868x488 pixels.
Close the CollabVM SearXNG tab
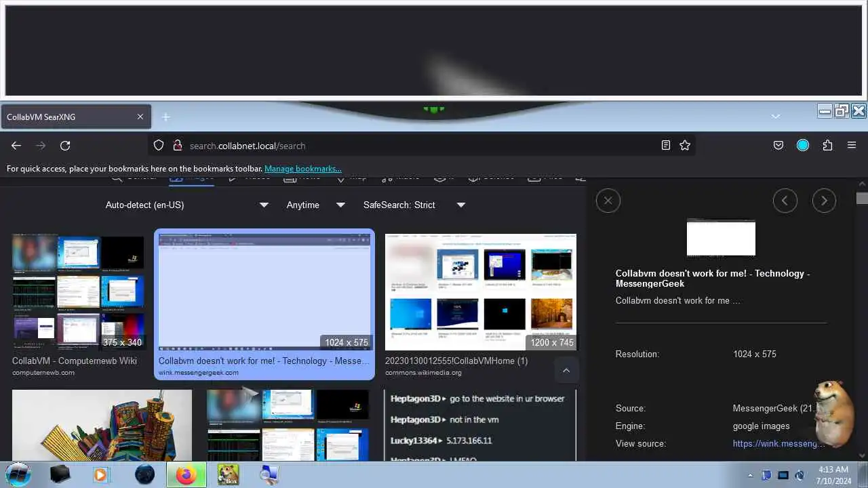tap(140, 117)
